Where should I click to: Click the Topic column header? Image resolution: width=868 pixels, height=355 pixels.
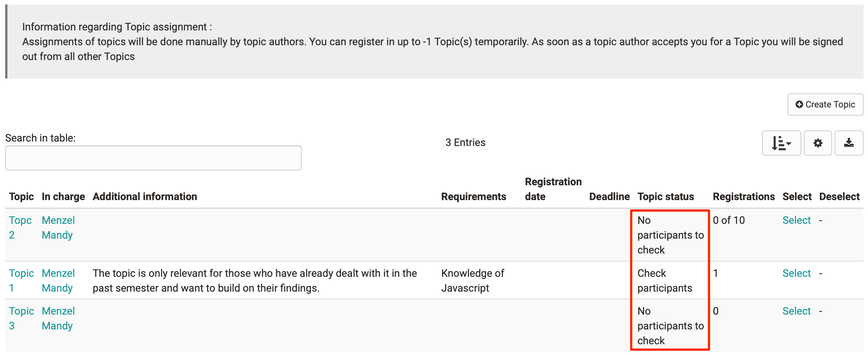[x=21, y=196]
